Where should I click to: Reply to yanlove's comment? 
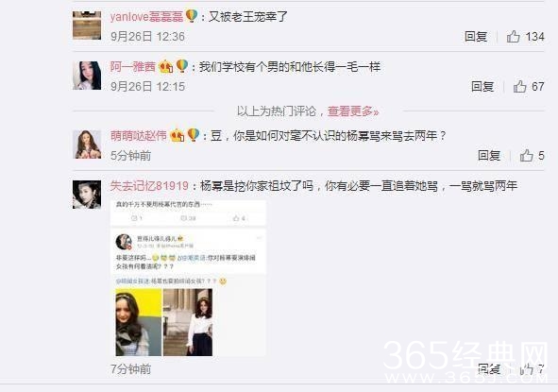coord(476,36)
